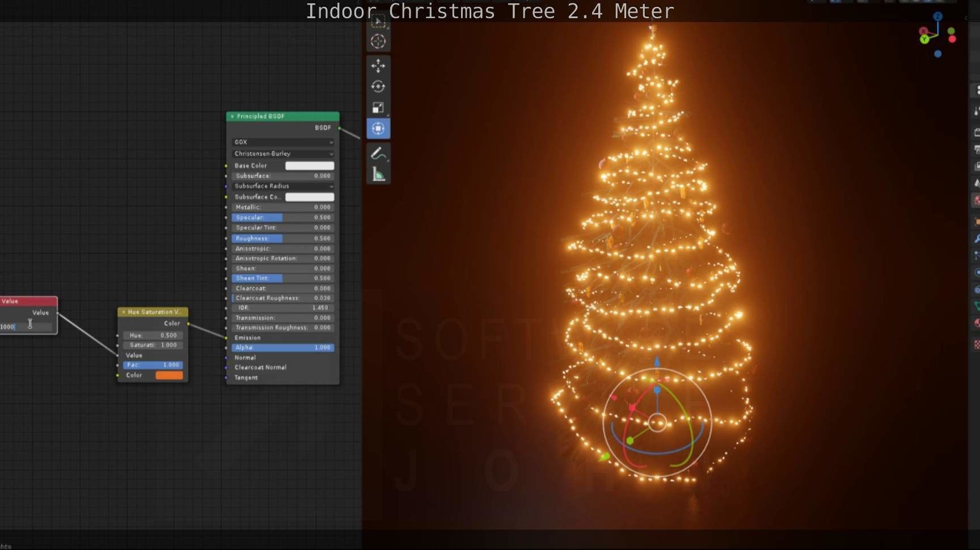Click the Roughness slider at 0.500

[x=283, y=239]
